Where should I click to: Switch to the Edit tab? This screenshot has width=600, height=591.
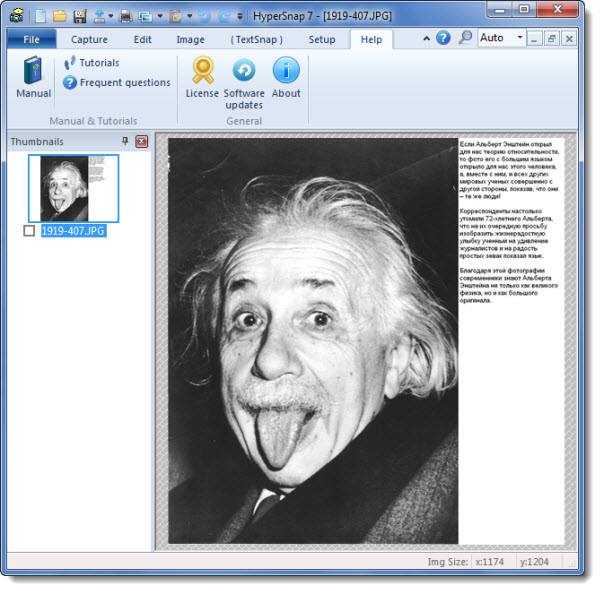click(142, 39)
